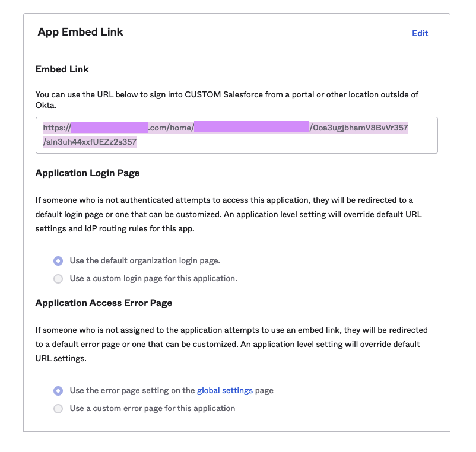Click the Edit link

420,33
